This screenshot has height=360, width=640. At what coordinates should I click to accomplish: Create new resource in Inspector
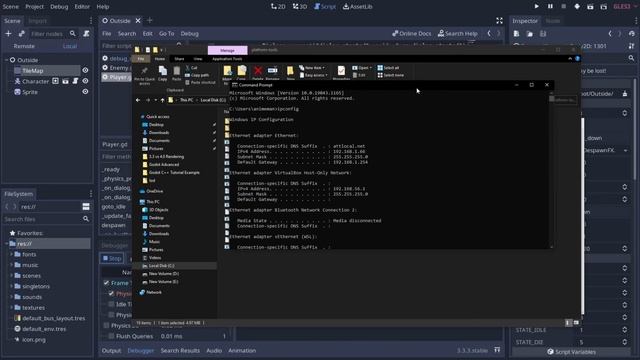pyautogui.click(x=516, y=33)
